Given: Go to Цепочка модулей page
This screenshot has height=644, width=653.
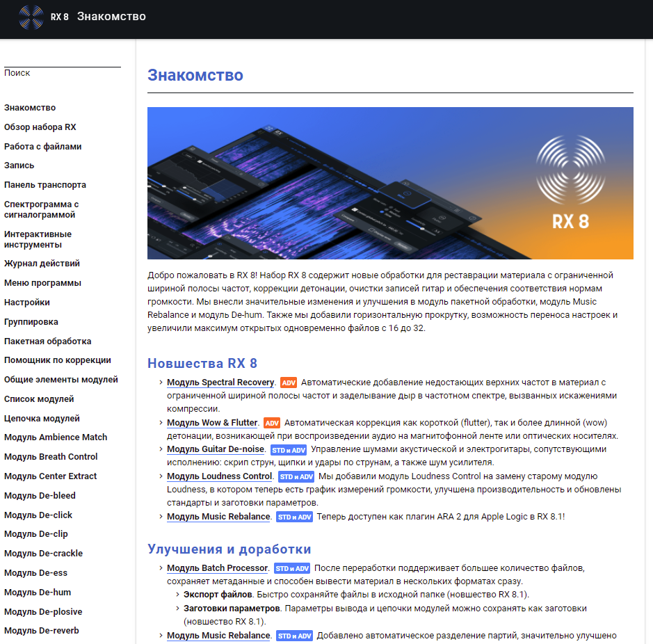Looking at the screenshot, I should pos(42,418).
